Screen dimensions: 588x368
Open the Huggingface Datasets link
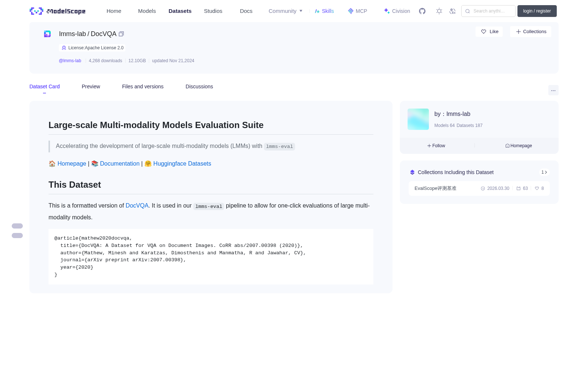[182, 164]
